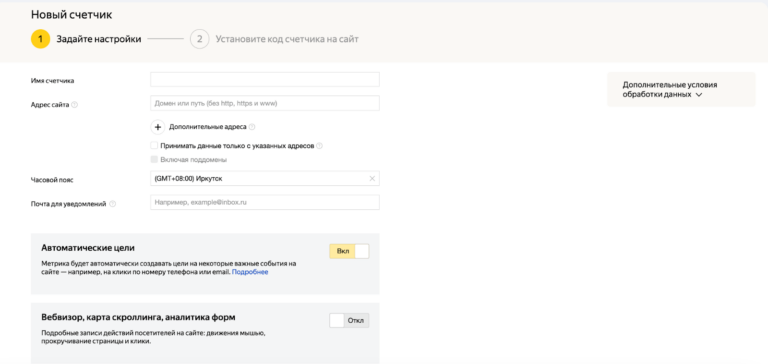Click help icon next to Почта для уведомлений
The width and height of the screenshot is (768, 364).
pyautogui.click(x=113, y=204)
